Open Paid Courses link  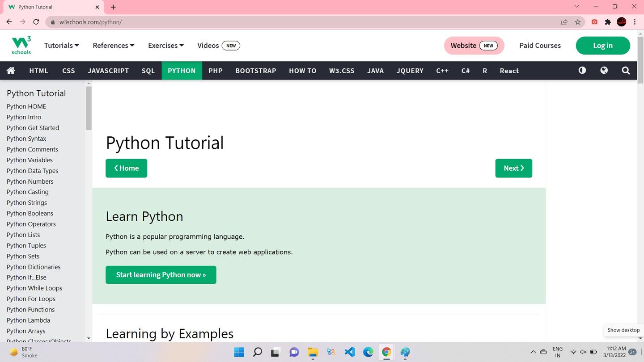(x=540, y=46)
